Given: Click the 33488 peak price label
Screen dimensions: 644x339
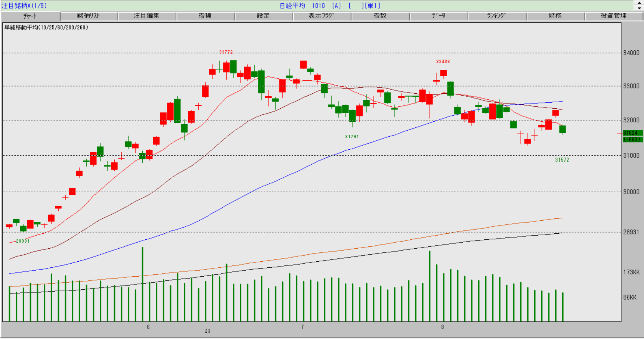Looking at the screenshot, I should tap(443, 61).
